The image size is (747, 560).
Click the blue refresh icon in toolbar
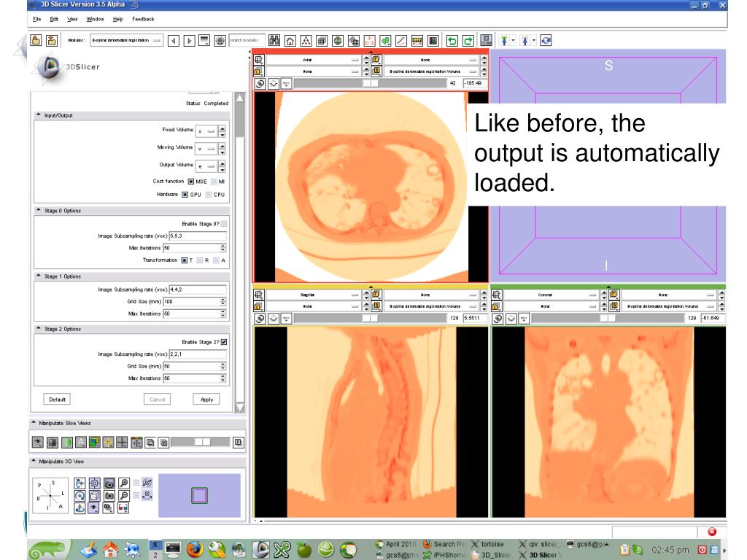pos(546,41)
